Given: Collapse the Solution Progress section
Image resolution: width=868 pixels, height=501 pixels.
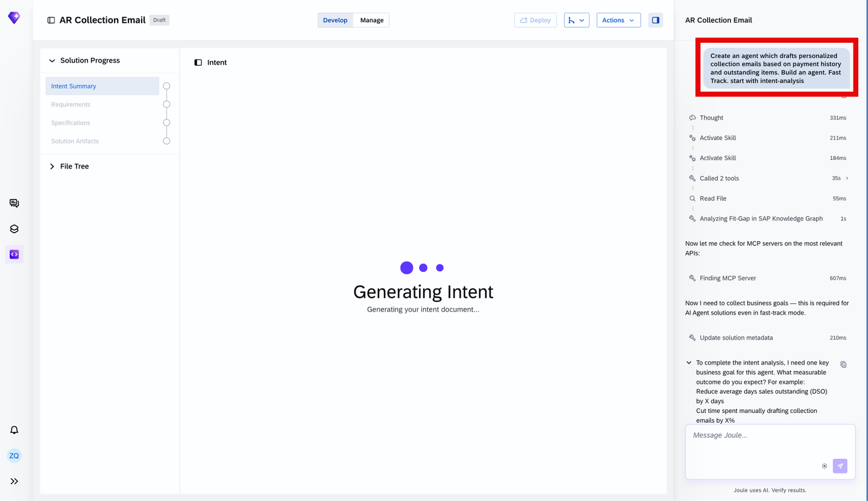Looking at the screenshot, I should [x=52, y=61].
